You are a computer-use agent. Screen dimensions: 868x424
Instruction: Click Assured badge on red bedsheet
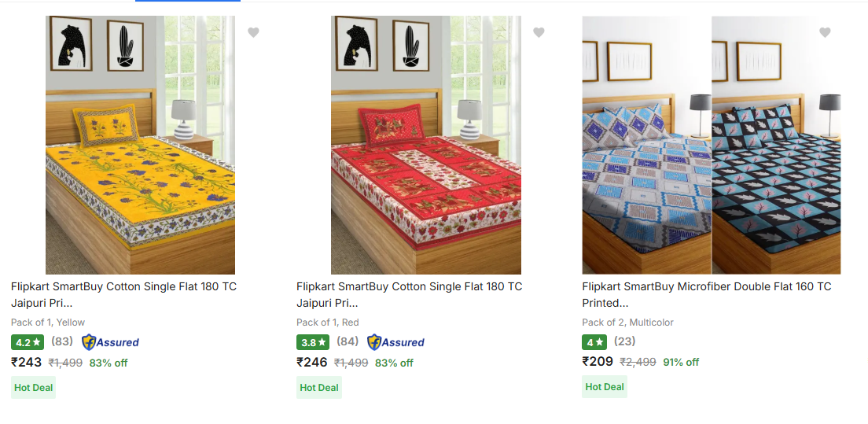click(x=395, y=342)
